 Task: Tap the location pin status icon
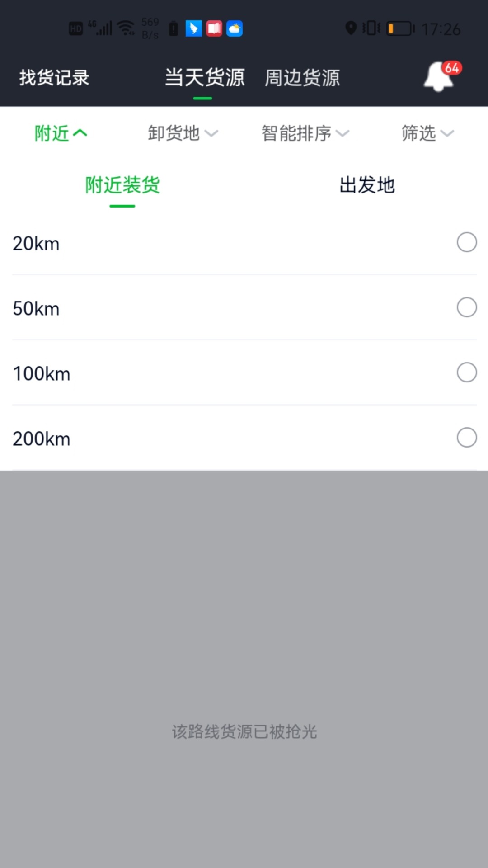tap(351, 28)
